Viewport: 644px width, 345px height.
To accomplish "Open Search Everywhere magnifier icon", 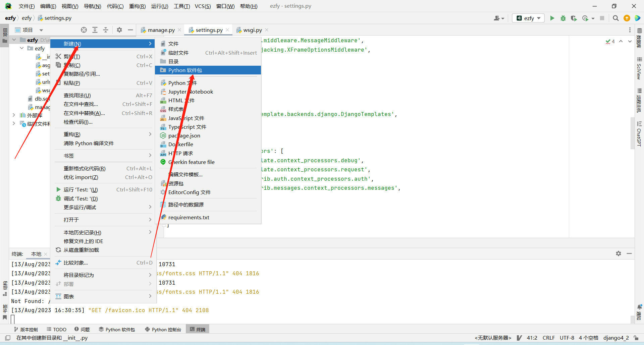I will pyautogui.click(x=616, y=18).
